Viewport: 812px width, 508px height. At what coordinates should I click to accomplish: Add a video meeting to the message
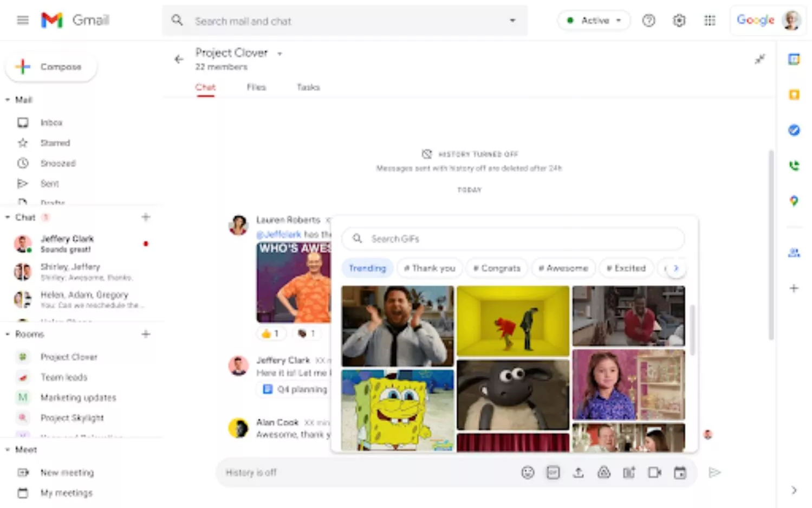(x=654, y=473)
